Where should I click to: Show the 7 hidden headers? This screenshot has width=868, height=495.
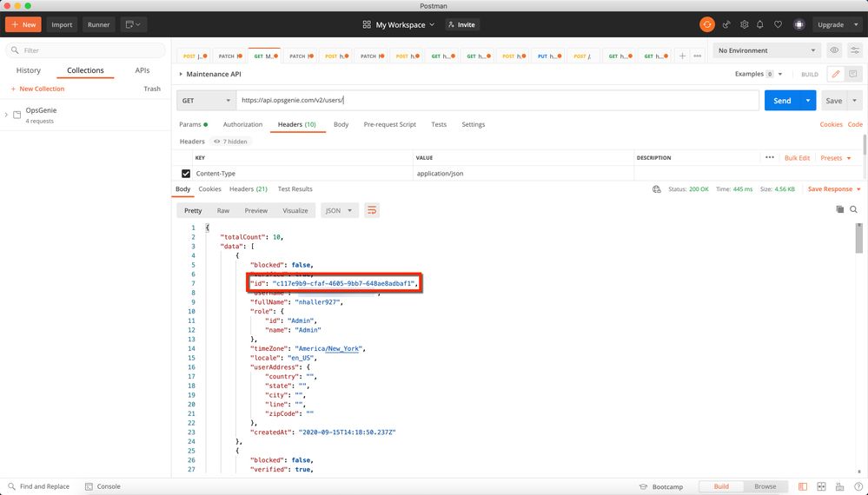tap(231, 142)
